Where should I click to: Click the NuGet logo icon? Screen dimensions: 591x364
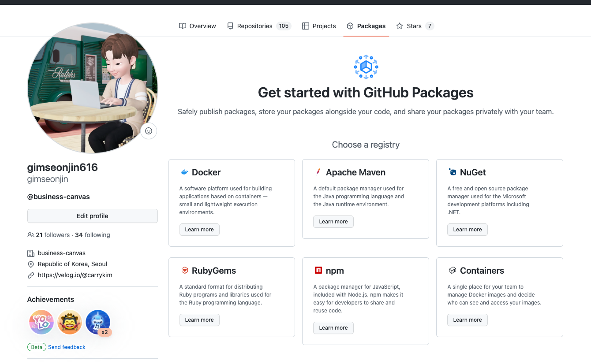tap(452, 172)
